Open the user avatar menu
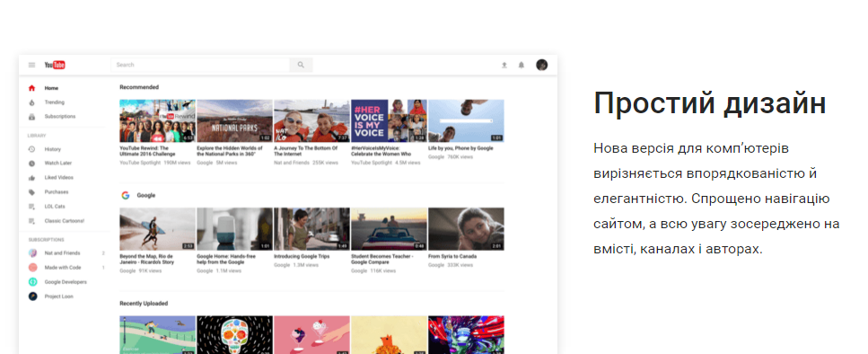Image resolution: width=868 pixels, height=354 pixels. (x=542, y=65)
